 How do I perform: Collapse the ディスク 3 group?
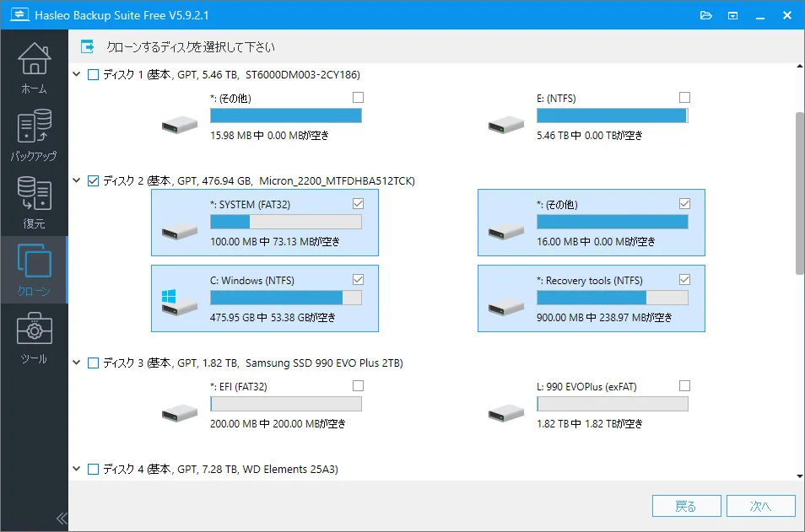tap(77, 363)
